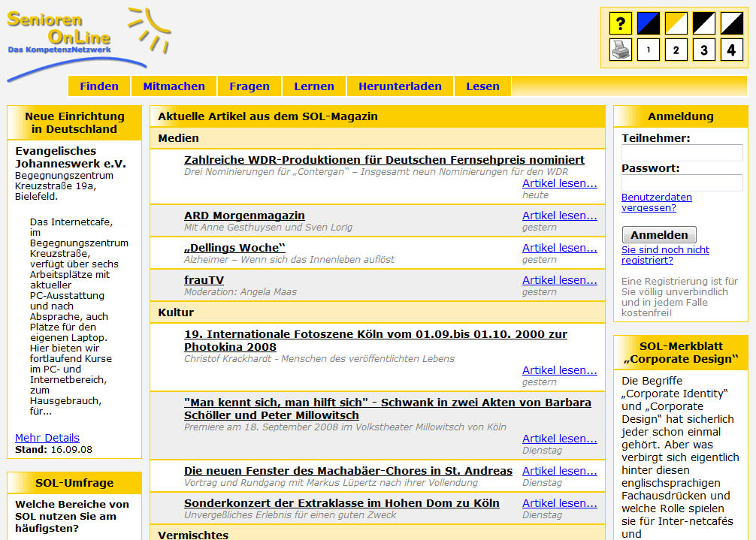Open frauTV article title
The width and height of the screenshot is (756, 540).
tap(204, 280)
